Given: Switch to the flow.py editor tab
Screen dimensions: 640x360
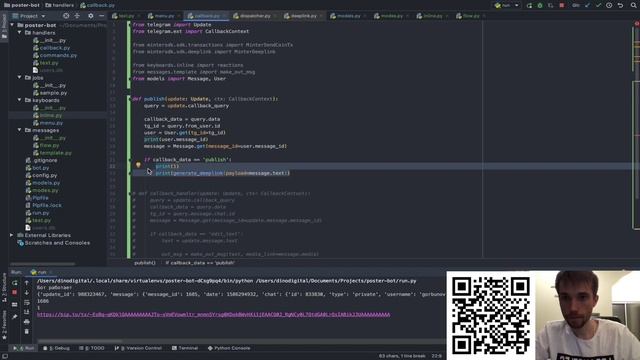Looking at the screenshot, I should tap(470, 16).
